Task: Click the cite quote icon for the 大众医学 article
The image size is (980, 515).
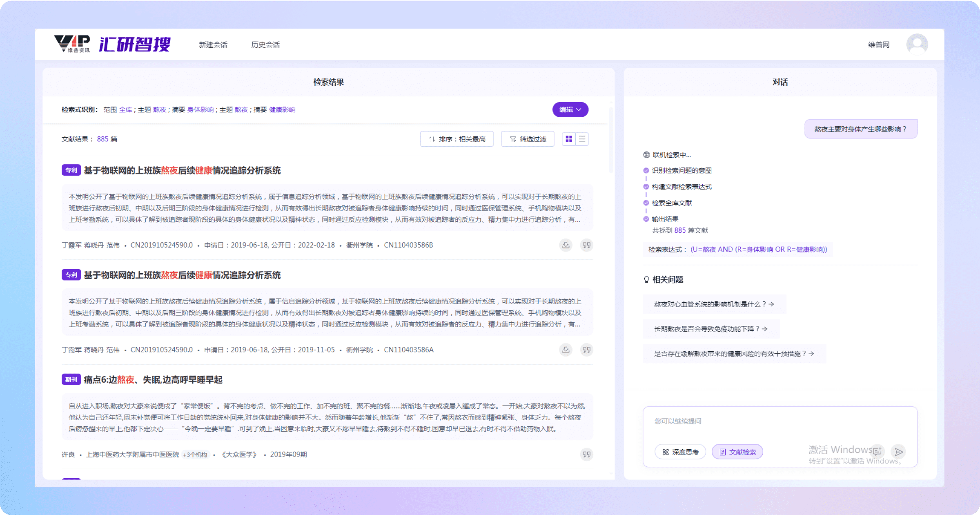Action: click(586, 454)
